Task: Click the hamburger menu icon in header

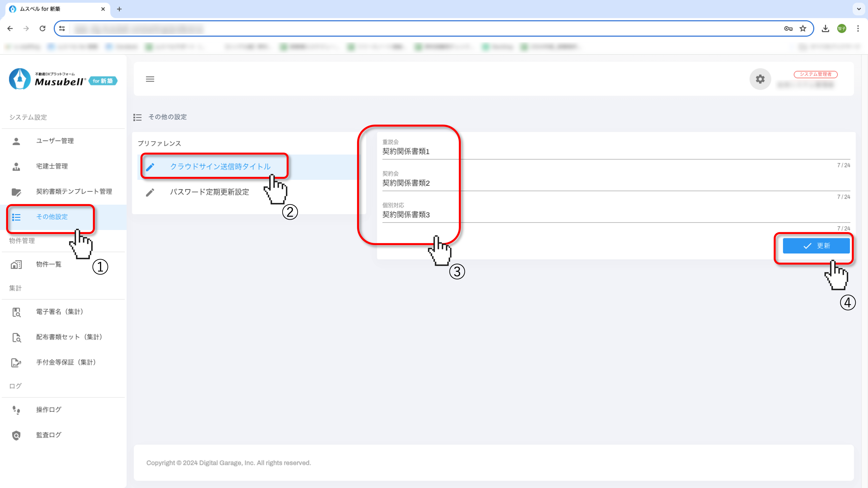Action: pos(150,79)
